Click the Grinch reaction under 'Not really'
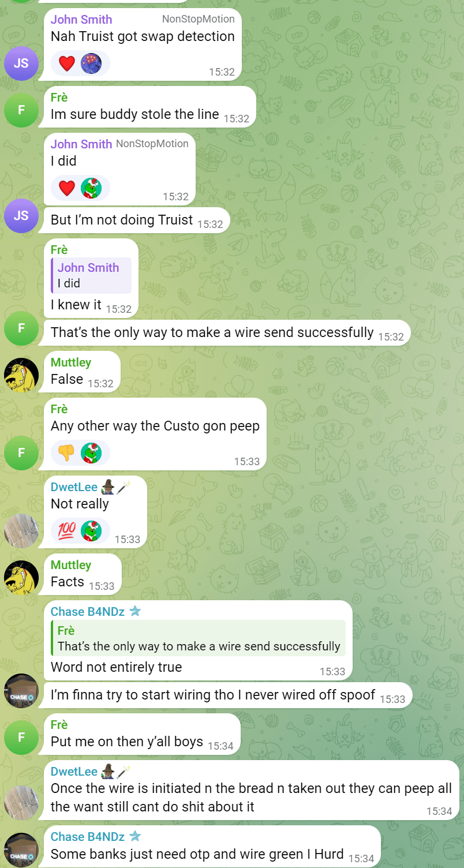464x868 pixels. [91, 531]
